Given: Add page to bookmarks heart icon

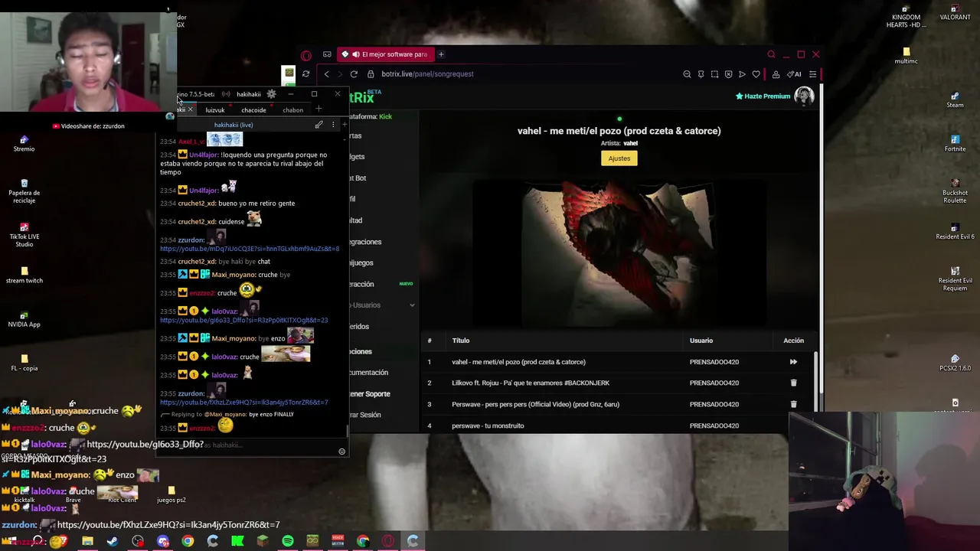Looking at the screenshot, I should click(x=756, y=74).
